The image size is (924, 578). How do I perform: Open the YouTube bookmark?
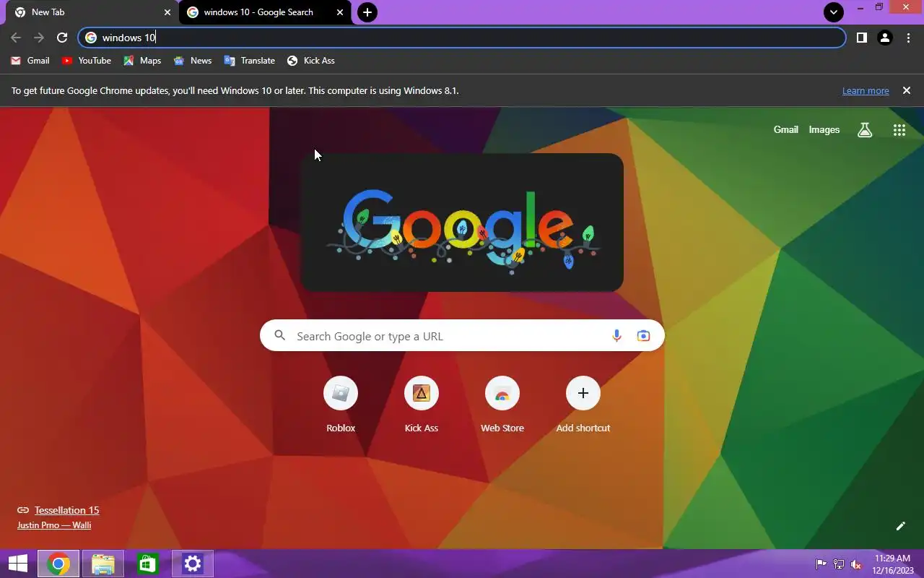pos(87,61)
